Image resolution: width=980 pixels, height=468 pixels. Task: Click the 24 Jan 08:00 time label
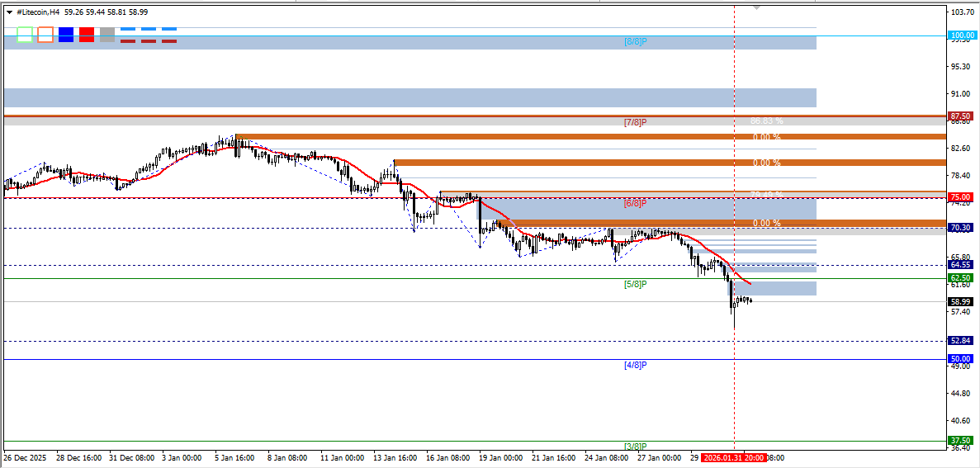pyautogui.click(x=608, y=457)
